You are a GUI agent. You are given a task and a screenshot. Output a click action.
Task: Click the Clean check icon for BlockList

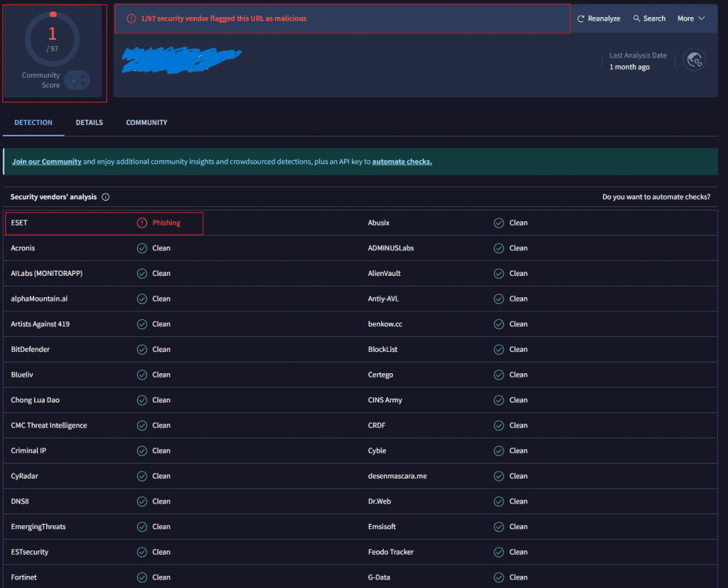[499, 349]
